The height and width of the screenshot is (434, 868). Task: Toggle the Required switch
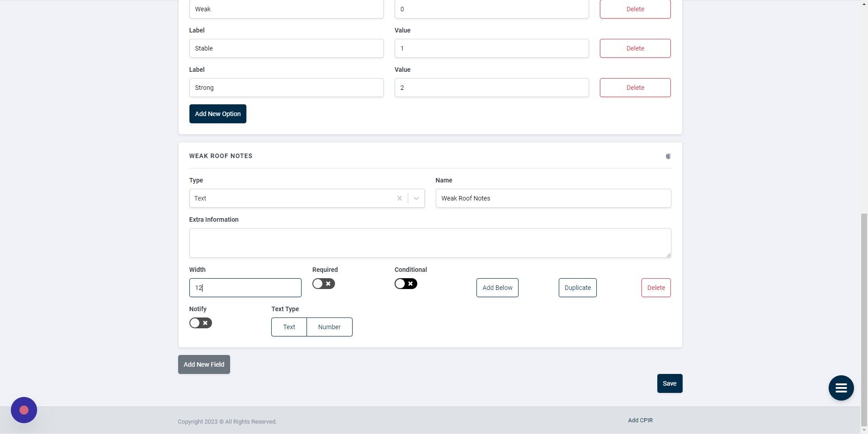(324, 284)
